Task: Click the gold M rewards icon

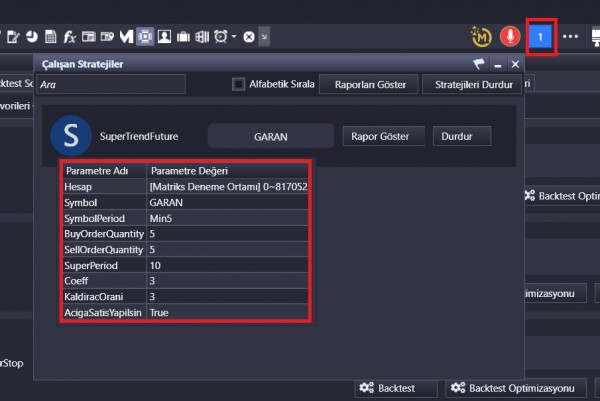Action: (x=481, y=37)
